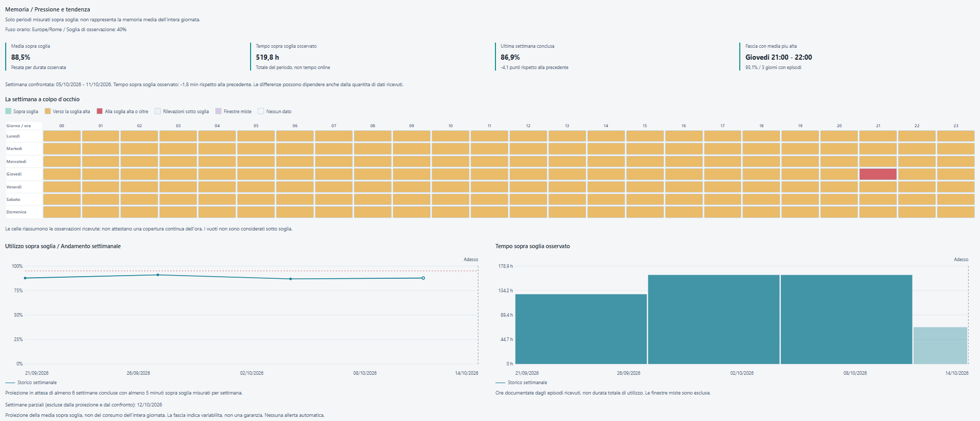The width and height of the screenshot is (980, 421).
Task: Click hour column header 21
Action: [878, 126]
